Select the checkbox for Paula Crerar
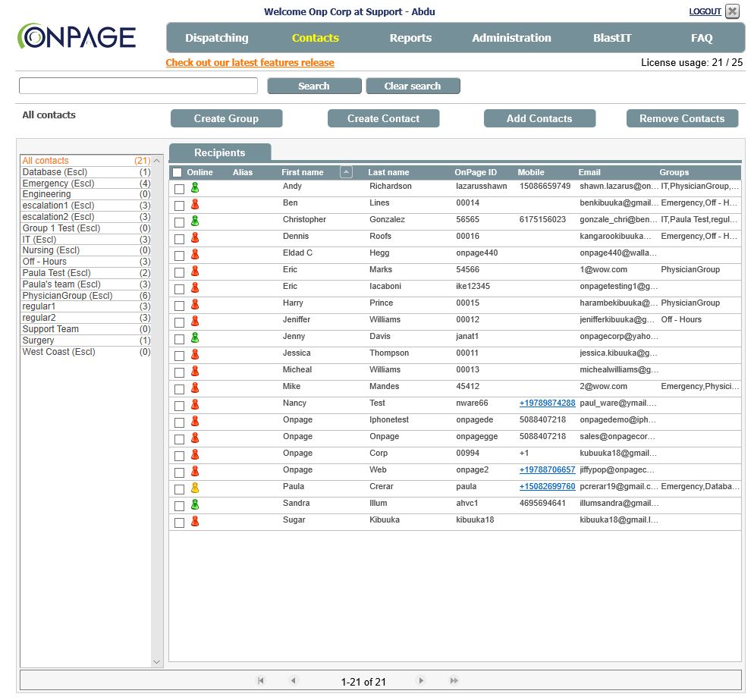 click(x=179, y=489)
